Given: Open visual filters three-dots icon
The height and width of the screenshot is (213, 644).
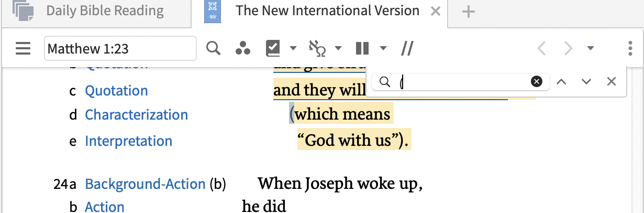Looking at the screenshot, I should (243, 49).
